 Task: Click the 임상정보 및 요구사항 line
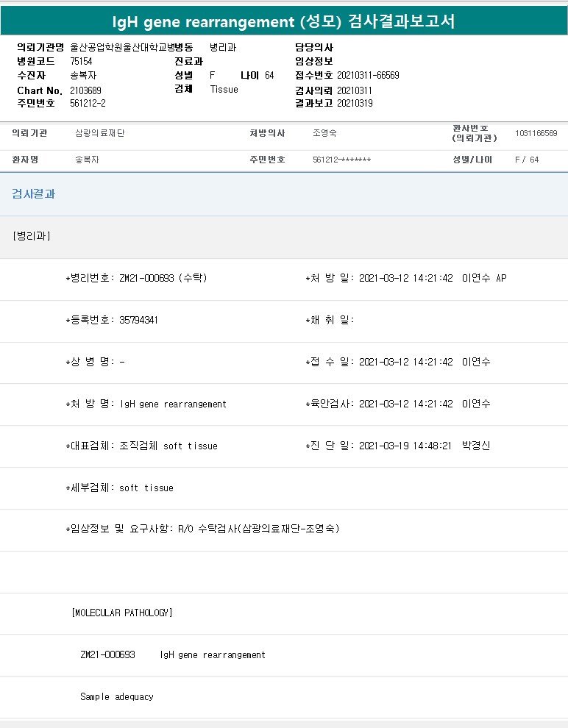point(202,529)
